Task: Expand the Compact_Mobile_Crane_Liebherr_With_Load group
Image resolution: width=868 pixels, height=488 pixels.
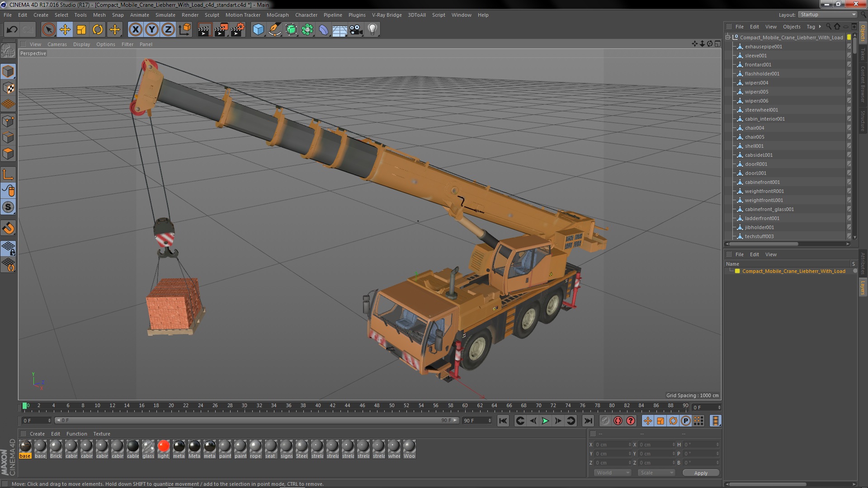Action: click(728, 37)
